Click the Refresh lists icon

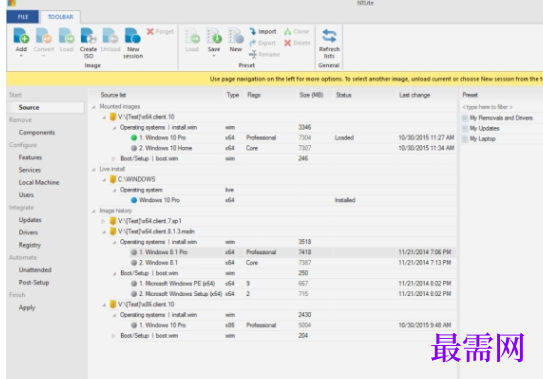329,36
